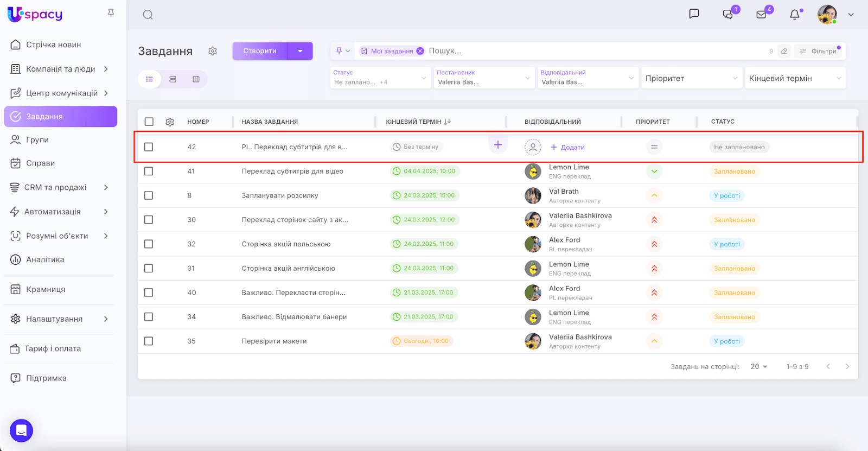
Task: Click the Створити button
Action: [260, 51]
